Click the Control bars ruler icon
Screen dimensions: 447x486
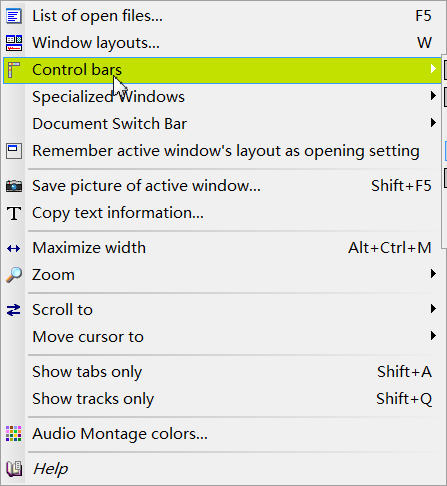(14, 70)
